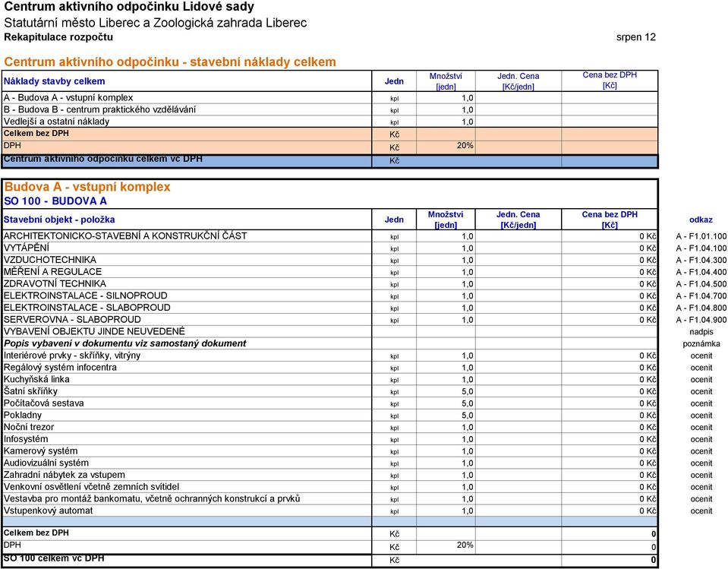728x569 pixels.
Task: Select the orange heading 'stavební náklady celkem'
Action: coord(263,62)
